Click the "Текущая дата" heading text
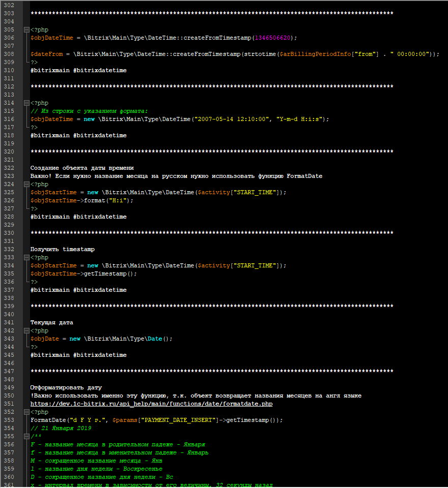 (x=52, y=322)
